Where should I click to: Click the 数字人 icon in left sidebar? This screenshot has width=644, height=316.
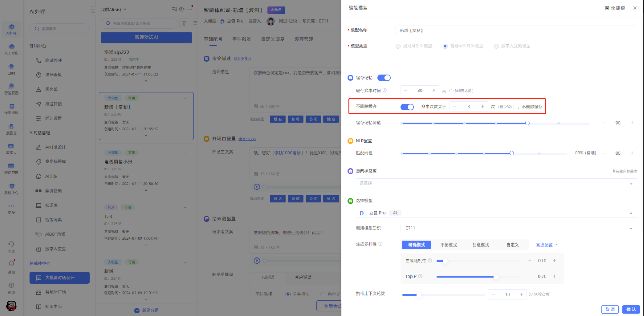pyautogui.click(x=11, y=146)
